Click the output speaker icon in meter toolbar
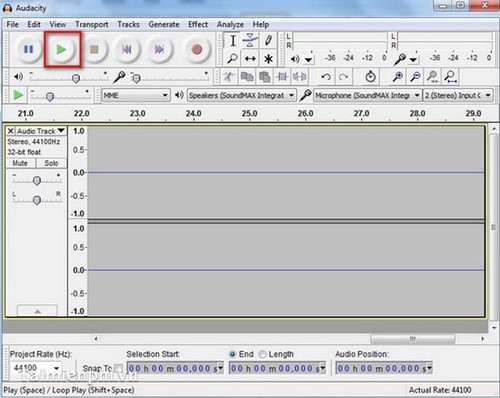This screenshot has width=500, height=398. [x=295, y=59]
